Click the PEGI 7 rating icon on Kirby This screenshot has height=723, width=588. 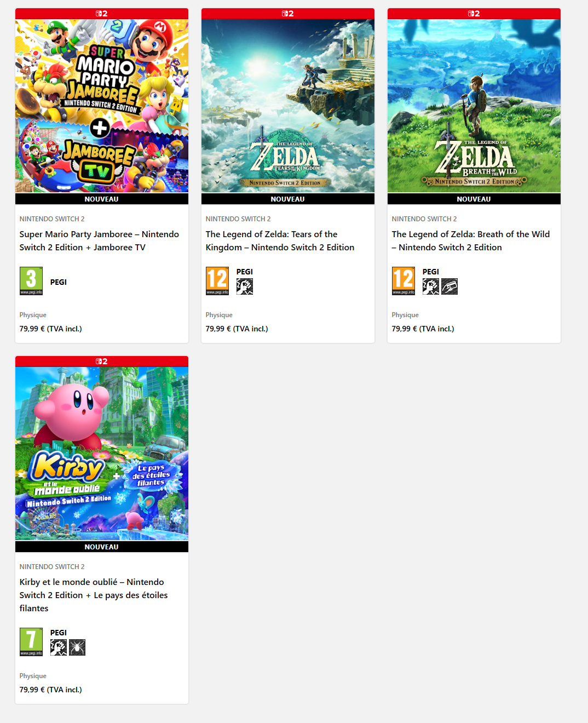tap(31, 642)
